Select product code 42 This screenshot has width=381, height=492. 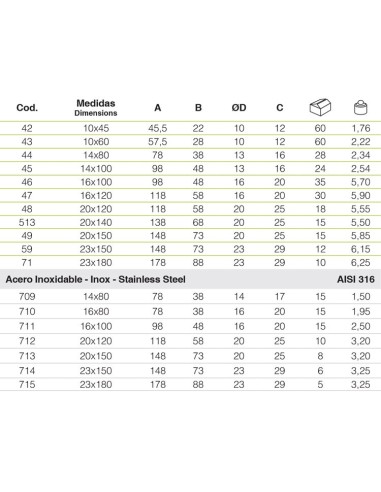point(27,128)
